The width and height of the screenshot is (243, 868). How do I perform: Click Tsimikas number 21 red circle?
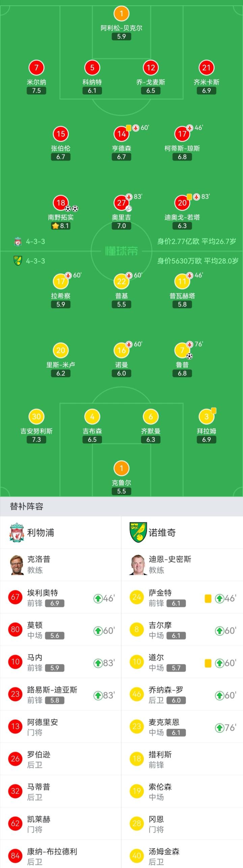(207, 68)
